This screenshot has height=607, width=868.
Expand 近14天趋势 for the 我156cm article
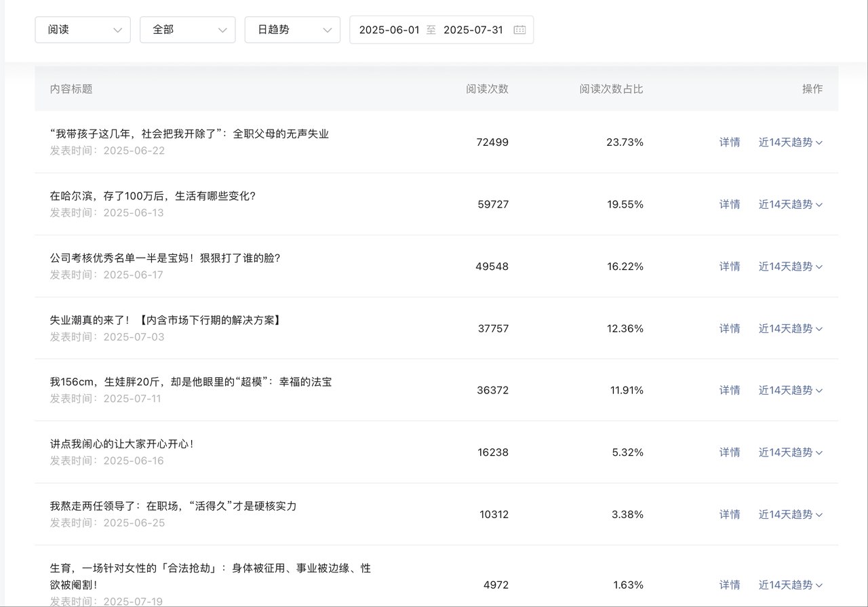(791, 390)
